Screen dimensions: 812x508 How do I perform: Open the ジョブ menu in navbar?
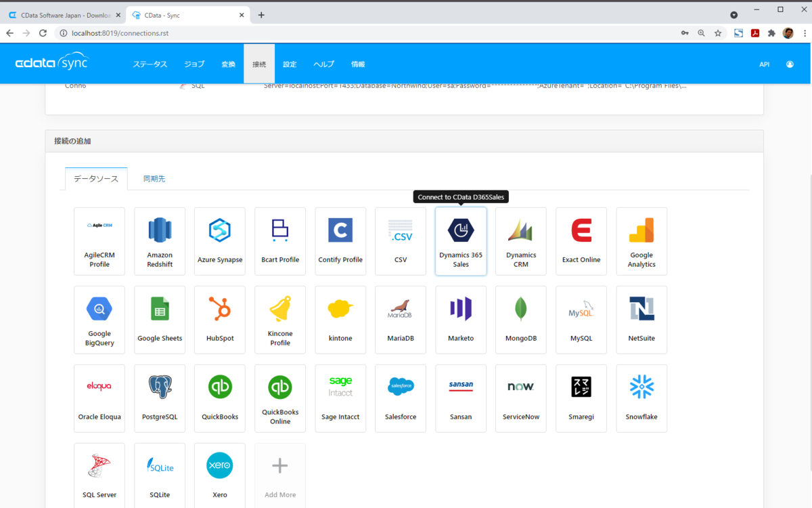click(x=194, y=64)
